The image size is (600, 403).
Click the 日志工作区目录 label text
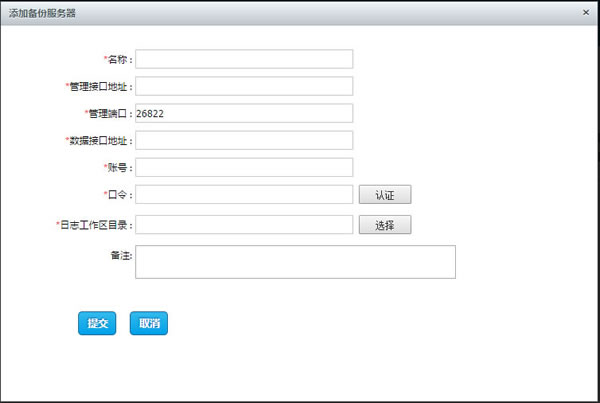(96, 226)
